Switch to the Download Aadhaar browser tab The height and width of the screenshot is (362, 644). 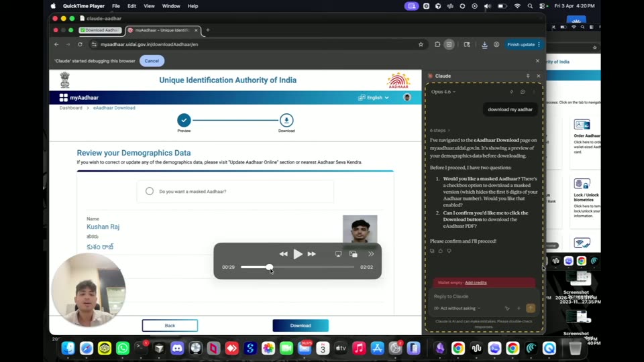click(x=100, y=30)
